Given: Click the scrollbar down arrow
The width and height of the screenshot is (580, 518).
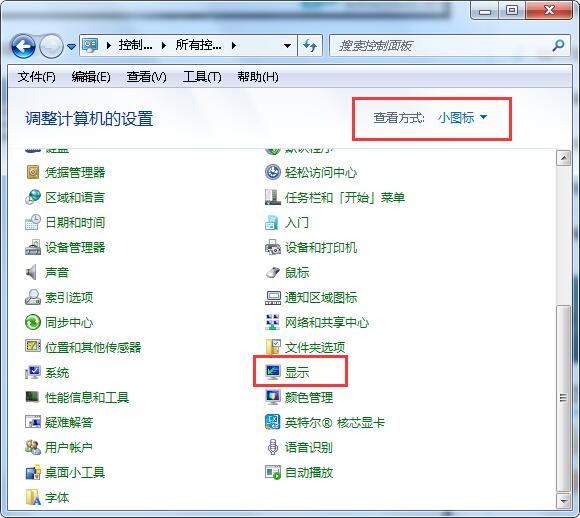Looking at the screenshot, I should [563, 501].
